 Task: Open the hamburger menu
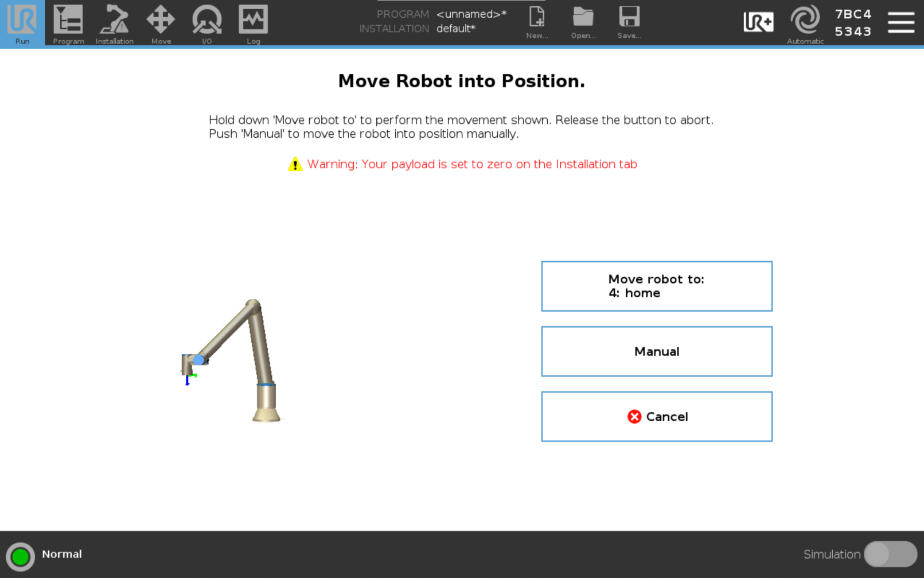(x=900, y=22)
